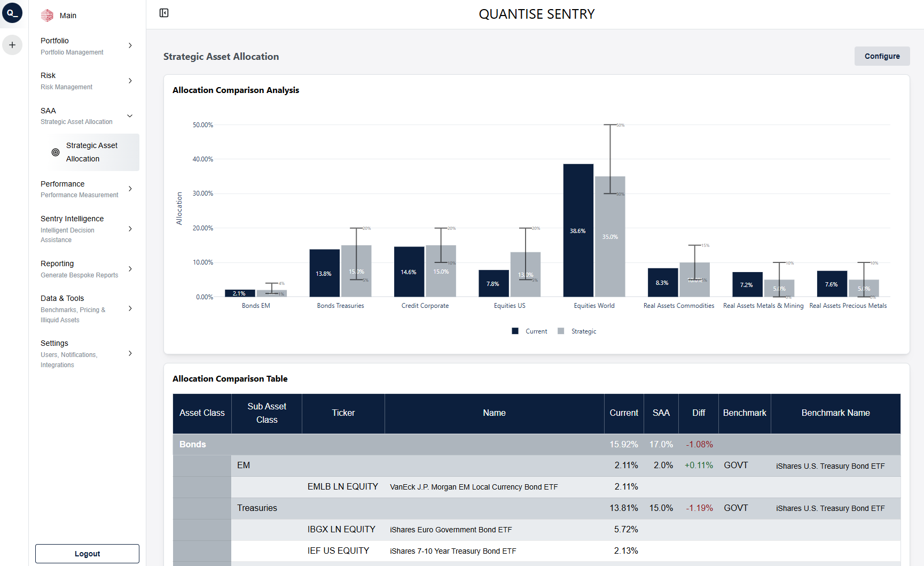Open Performance Measurement menu item
The width and height of the screenshot is (924, 566).
tap(79, 188)
